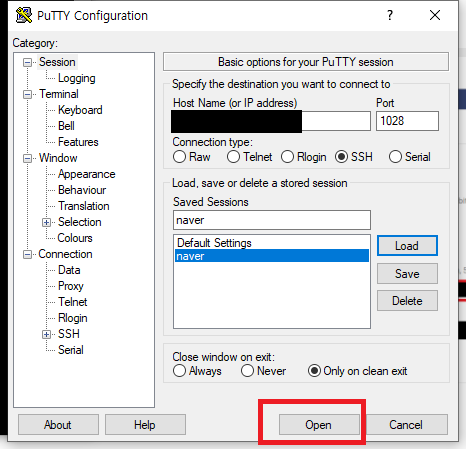Expand the Selection tree node
Screen dimensions: 466x449
pyautogui.click(x=47, y=222)
